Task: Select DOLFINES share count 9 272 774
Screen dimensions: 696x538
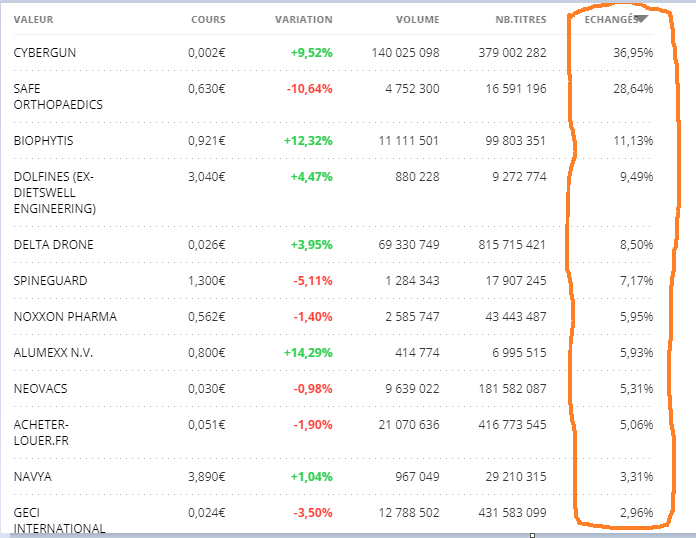Action: point(519,177)
